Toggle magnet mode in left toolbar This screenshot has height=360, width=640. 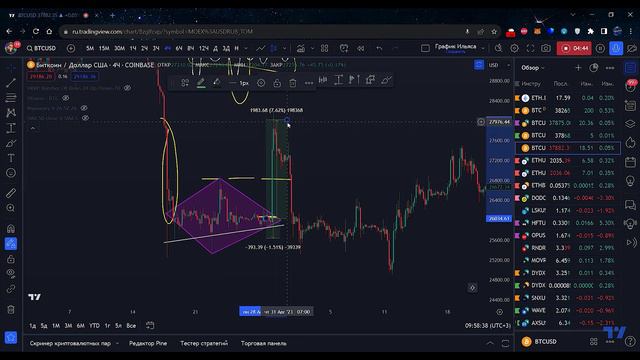click(11, 229)
